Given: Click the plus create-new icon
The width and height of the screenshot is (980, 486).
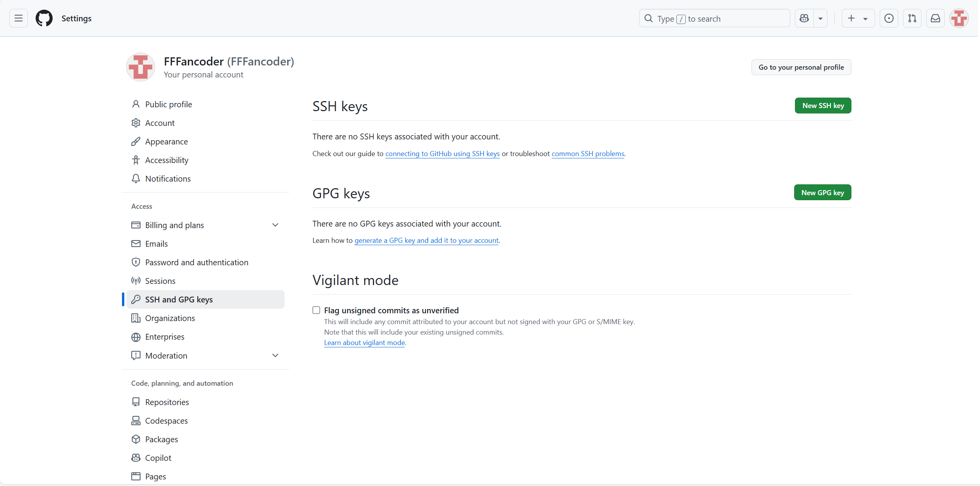Looking at the screenshot, I should pyautogui.click(x=851, y=18).
